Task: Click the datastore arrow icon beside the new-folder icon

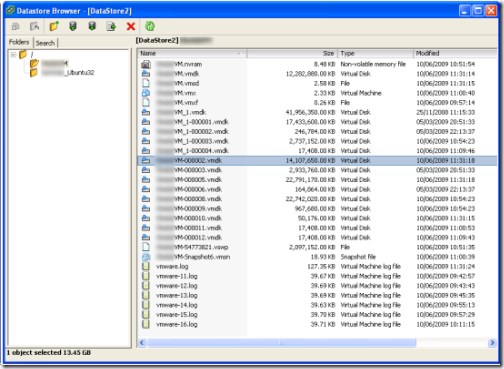Action: [x=73, y=26]
